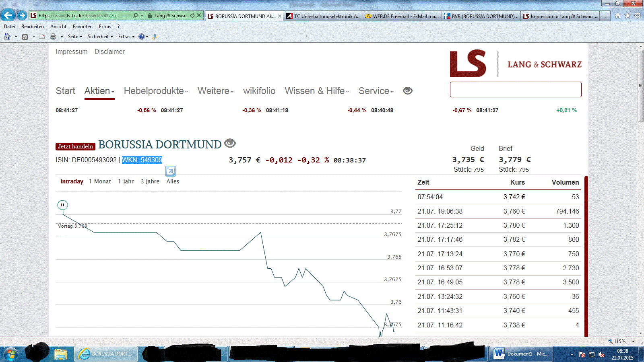Viewport: 644px width, 362px height.
Task: Open the Print options dropdown arrow
Action: [x=62, y=37]
